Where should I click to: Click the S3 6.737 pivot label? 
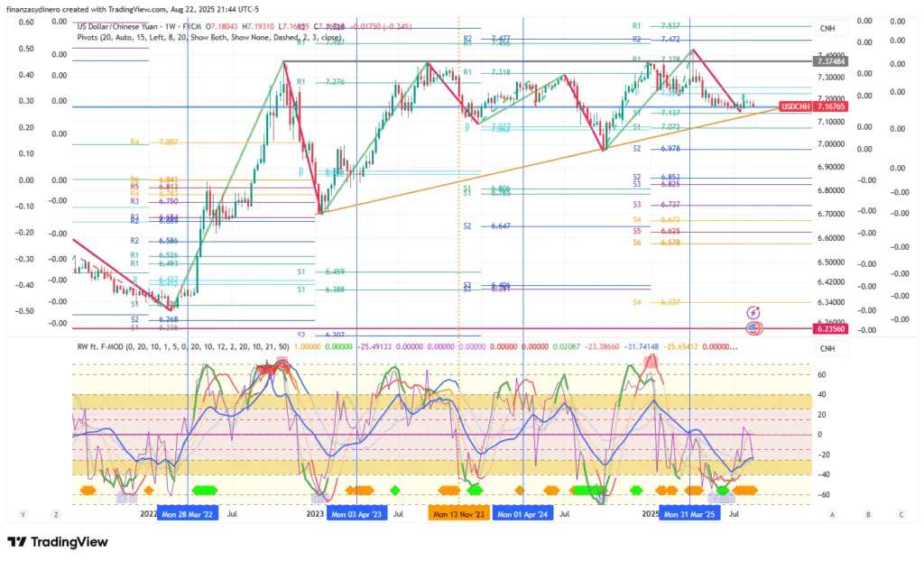657,205
